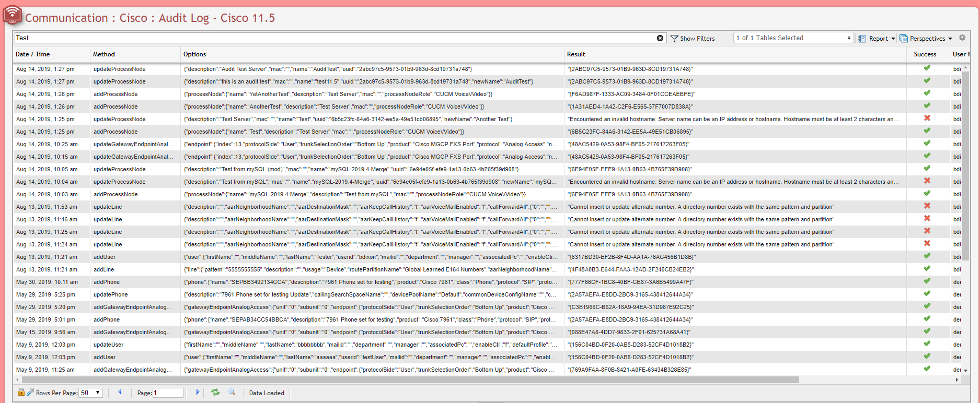Image resolution: width=980 pixels, height=403 pixels.
Task: Click the Success column header
Action: (925, 54)
